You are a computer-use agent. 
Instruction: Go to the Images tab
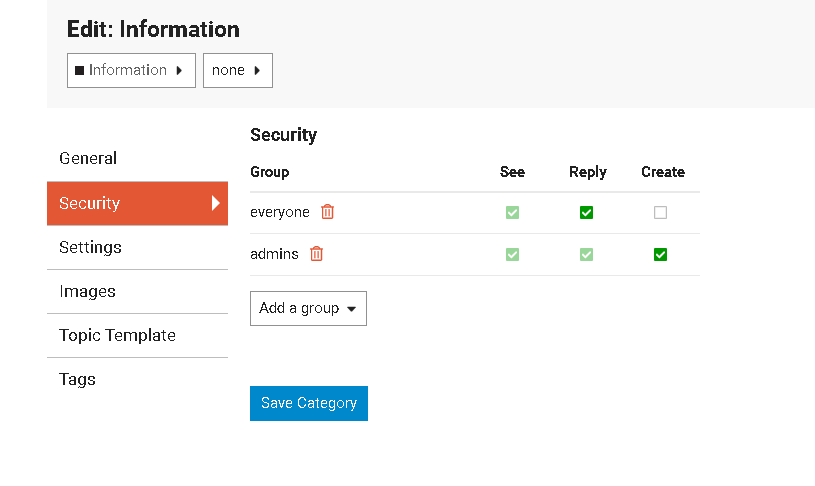point(137,292)
